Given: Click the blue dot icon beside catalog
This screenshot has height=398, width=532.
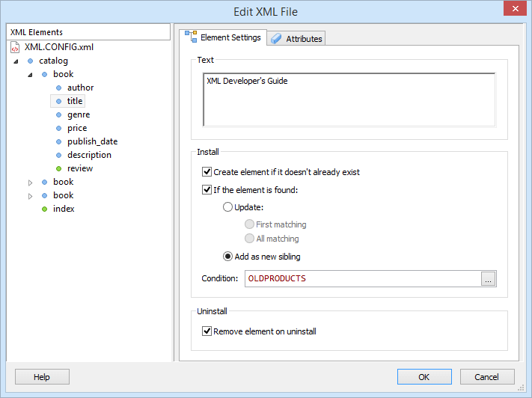Looking at the screenshot, I should 30,61.
